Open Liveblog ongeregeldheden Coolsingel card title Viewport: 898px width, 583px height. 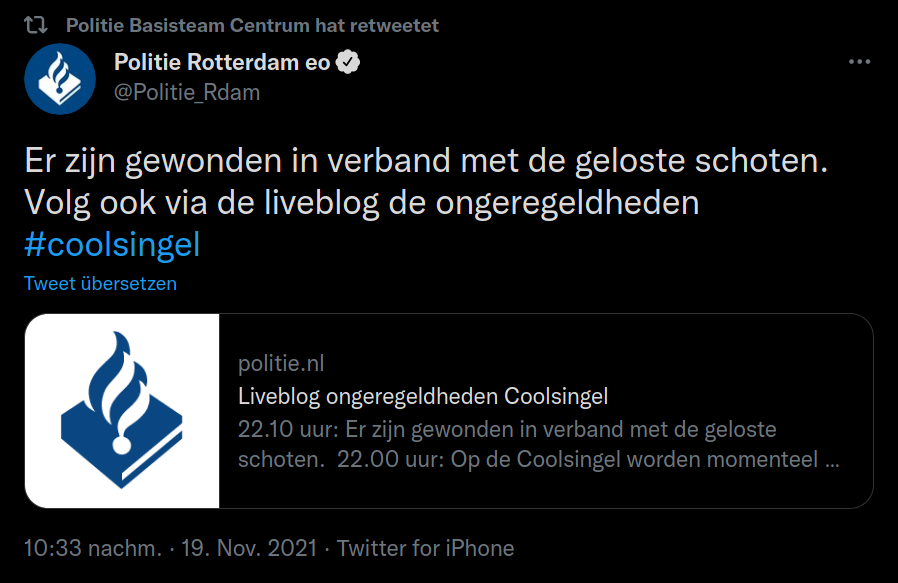click(423, 396)
